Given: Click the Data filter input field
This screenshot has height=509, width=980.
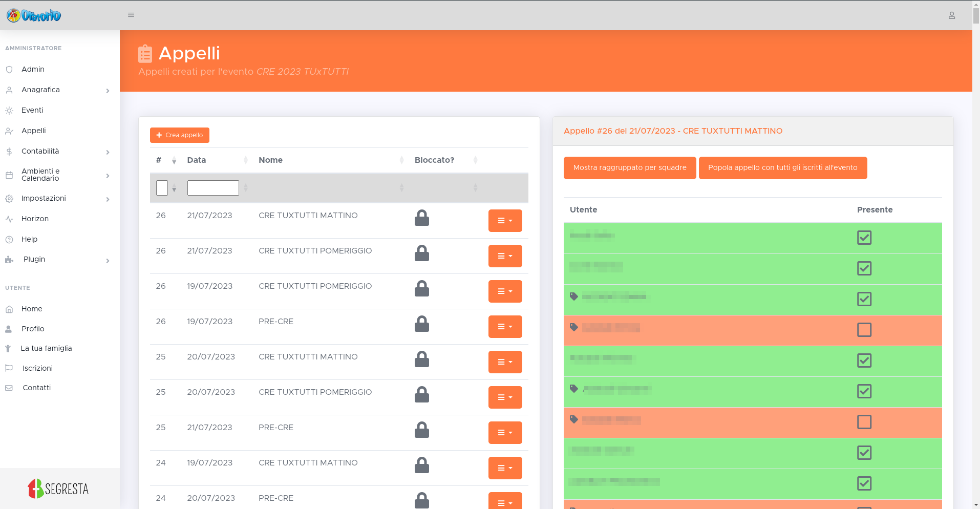Looking at the screenshot, I should 212,188.
